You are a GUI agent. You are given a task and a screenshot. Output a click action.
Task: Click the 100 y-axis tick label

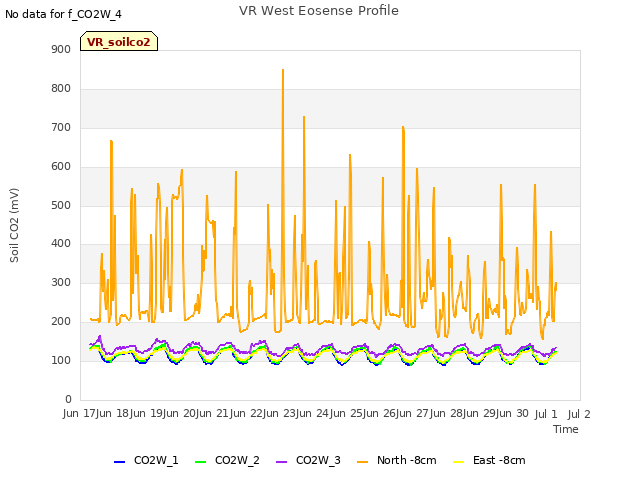(61, 360)
